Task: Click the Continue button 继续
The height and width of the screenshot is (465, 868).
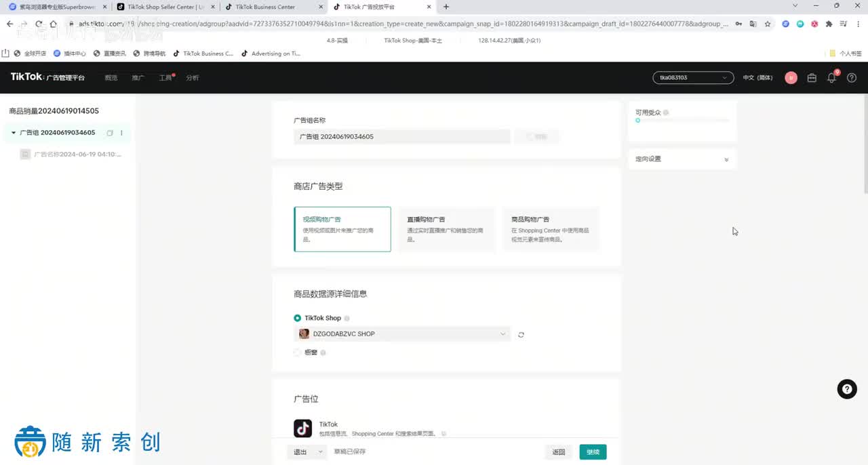Action: pyautogui.click(x=593, y=452)
